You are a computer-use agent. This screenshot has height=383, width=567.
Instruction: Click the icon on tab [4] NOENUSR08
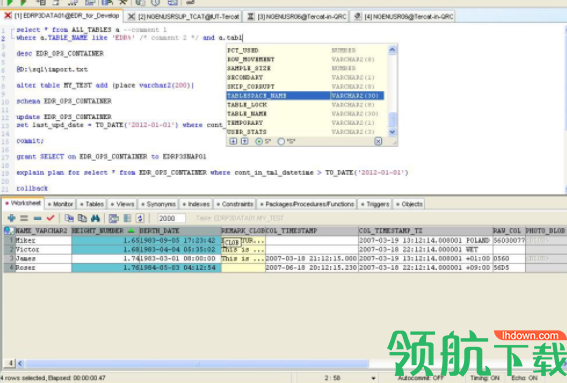tap(357, 16)
